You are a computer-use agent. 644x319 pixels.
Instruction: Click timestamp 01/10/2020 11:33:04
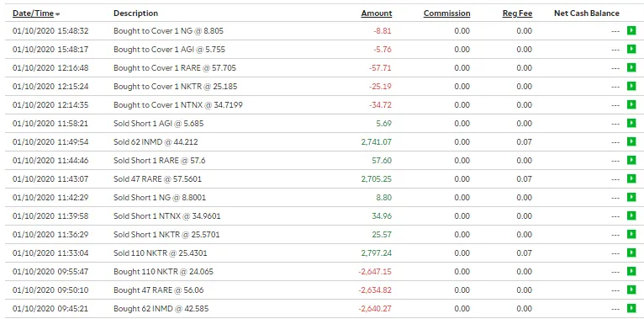click(50, 253)
